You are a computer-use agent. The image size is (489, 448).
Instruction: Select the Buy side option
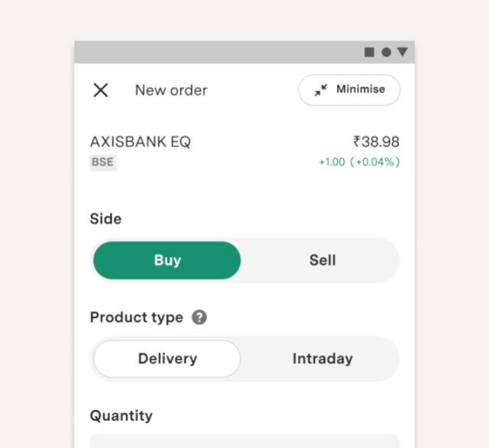click(167, 260)
